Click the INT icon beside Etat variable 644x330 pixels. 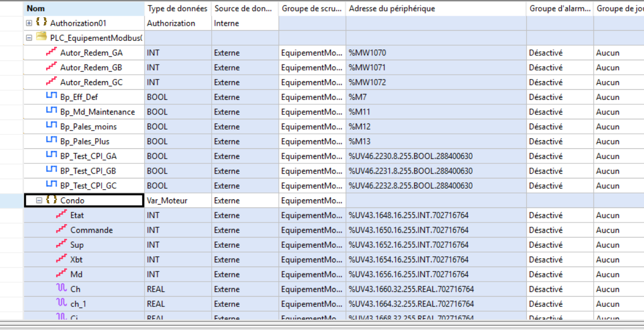coord(62,215)
